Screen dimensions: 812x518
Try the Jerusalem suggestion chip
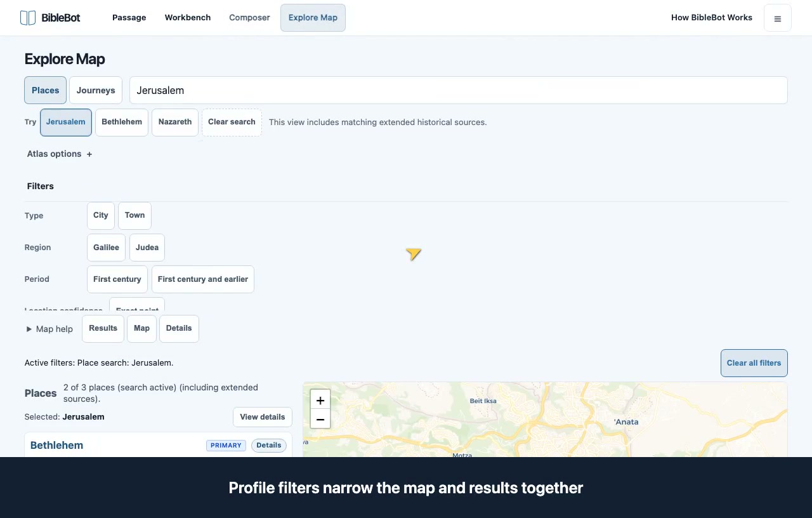66,122
